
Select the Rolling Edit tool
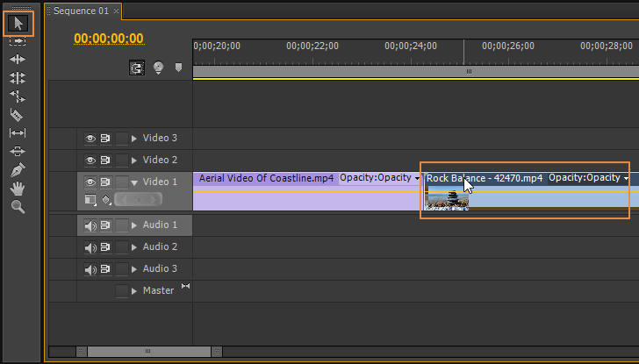[18, 78]
